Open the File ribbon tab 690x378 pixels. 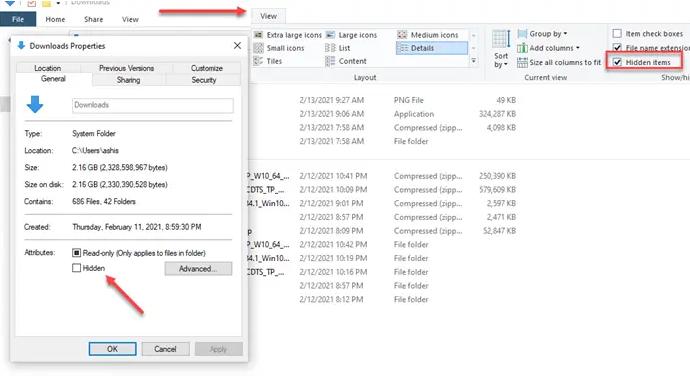tap(18, 19)
